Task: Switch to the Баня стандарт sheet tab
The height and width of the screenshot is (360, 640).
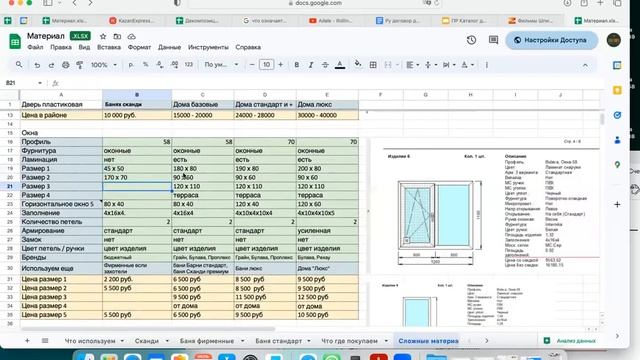Action: tap(278, 341)
